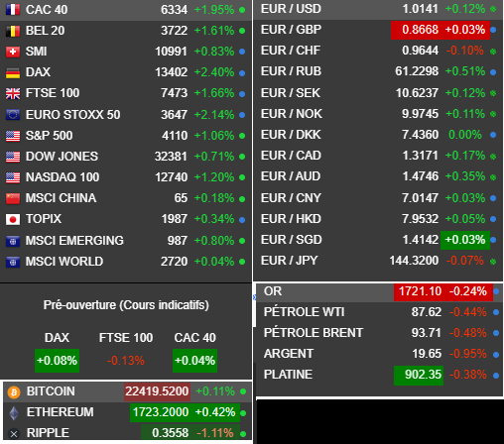Click the BEL 20 value 3722
The image size is (504, 444).
click(175, 31)
